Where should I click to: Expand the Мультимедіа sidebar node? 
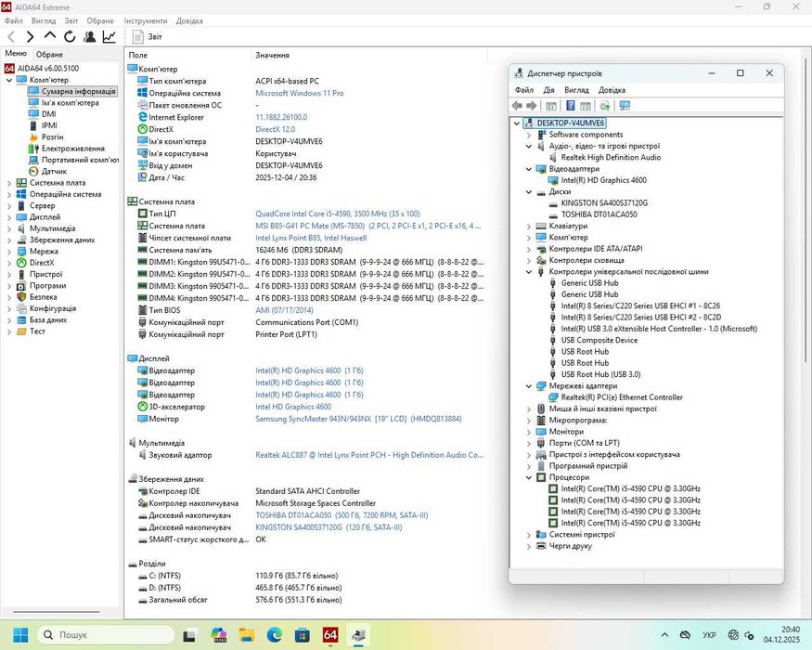[x=8, y=228]
